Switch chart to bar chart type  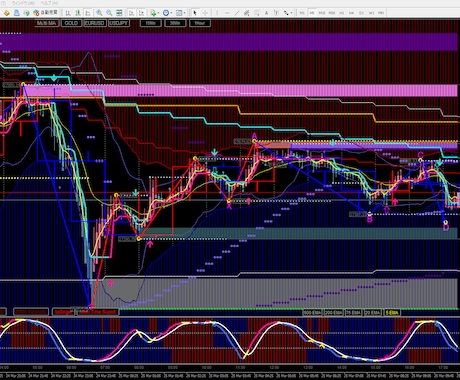(x=68, y=13)
